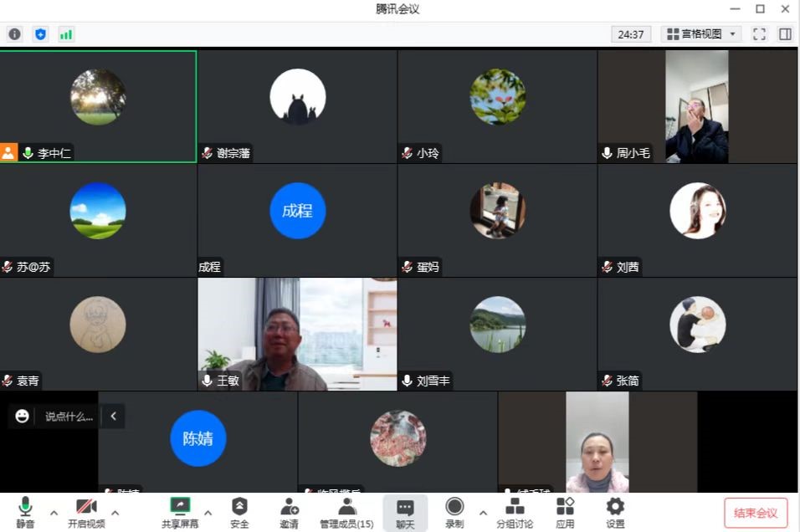The width and height of the screenshot is (800, 532).
Task: Open 管理成员(15) member list
Action: coord(346,512)
